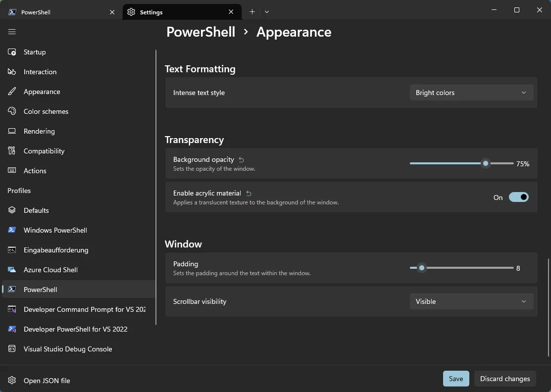The width and height of the screenshot is (551, 392).
Task: Click the Discard changes button
Action: [x=504, y=379]
